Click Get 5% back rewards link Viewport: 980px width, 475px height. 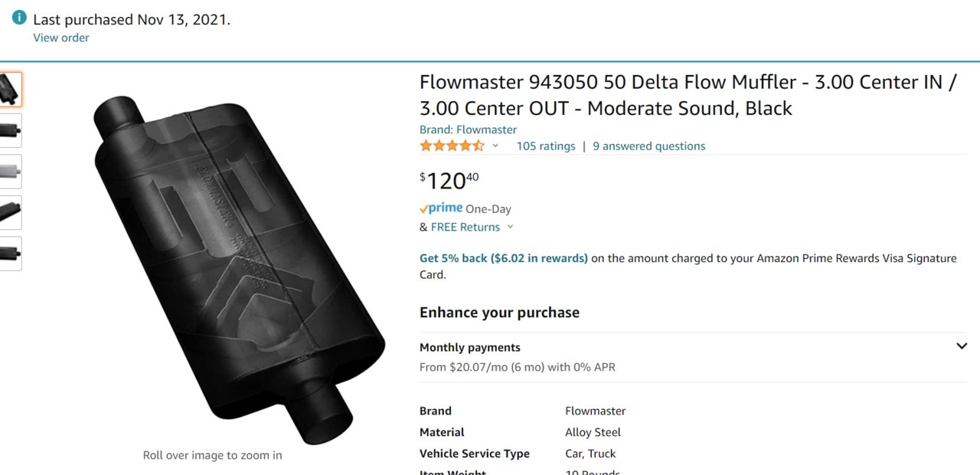(504, 258)
